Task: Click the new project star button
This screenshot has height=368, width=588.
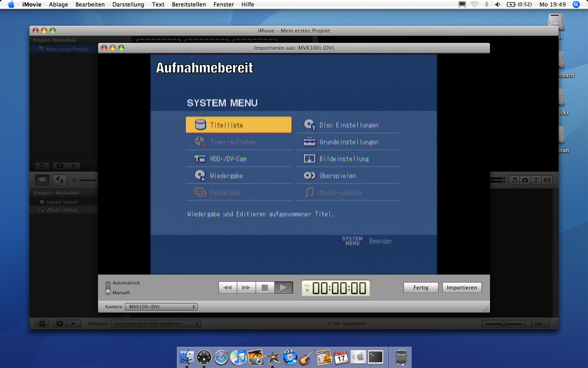Action: pyautogui.click(x=42, y=166)
